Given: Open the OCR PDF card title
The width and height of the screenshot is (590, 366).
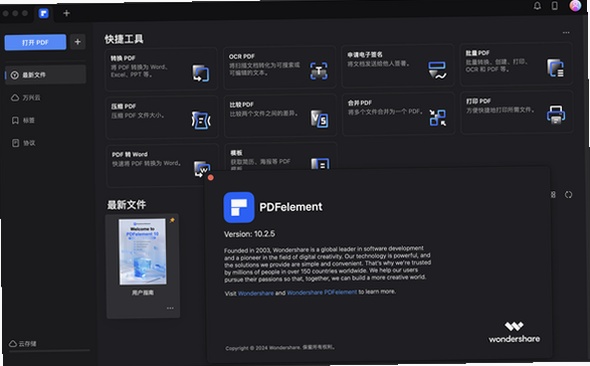Looking at the screenshot, I should pos(242,56).
